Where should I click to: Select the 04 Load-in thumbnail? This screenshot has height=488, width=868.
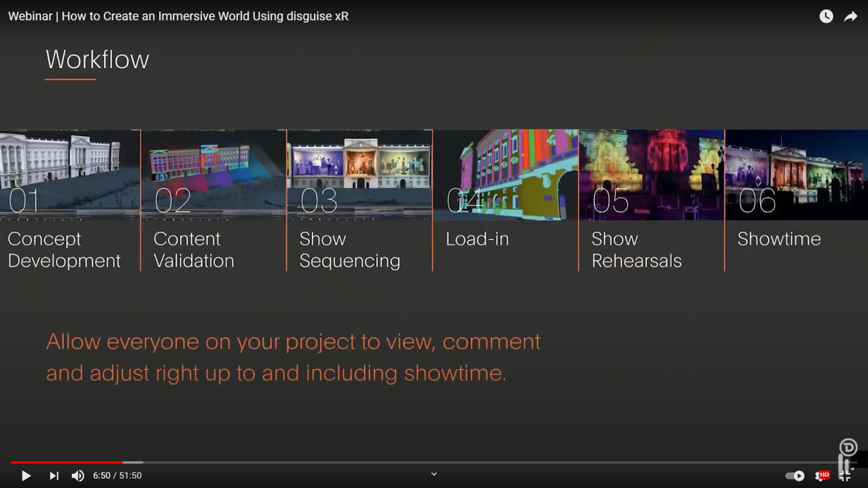(x=506, y=175)
